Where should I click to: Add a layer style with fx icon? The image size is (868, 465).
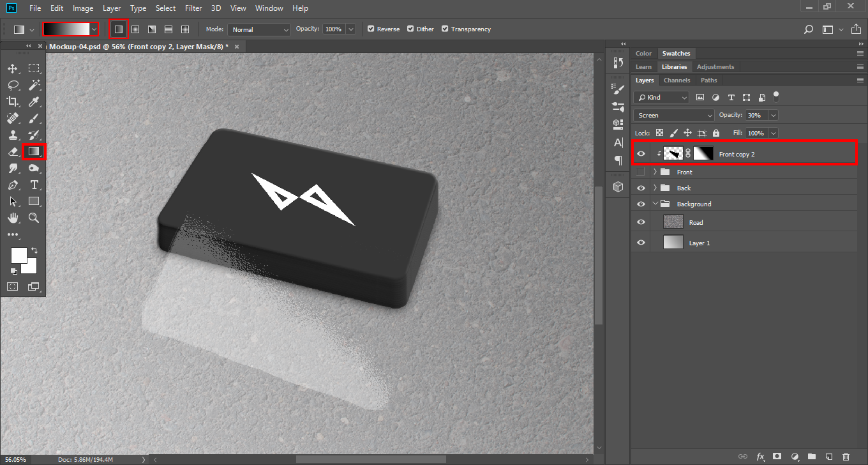(x=760, y=457)
